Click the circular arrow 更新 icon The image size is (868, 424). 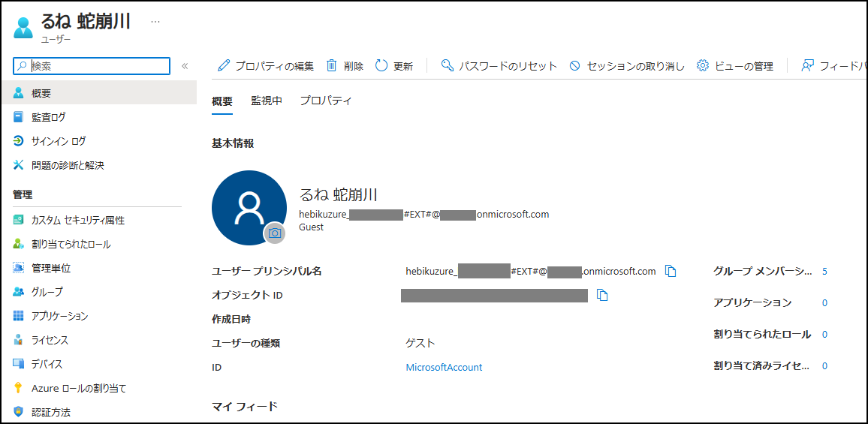pos(381,66)
